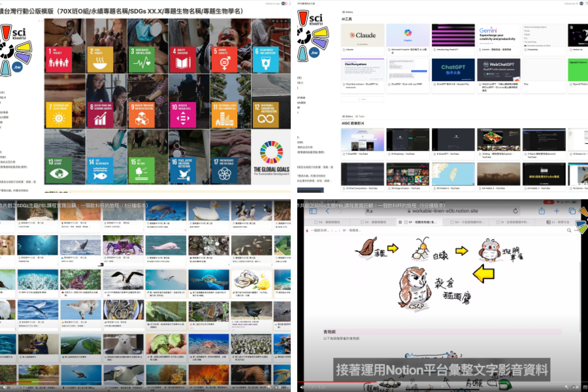This screenshot has height=392, width=588.
Task: Switch to Table view tab
Action: pos(359,116)
